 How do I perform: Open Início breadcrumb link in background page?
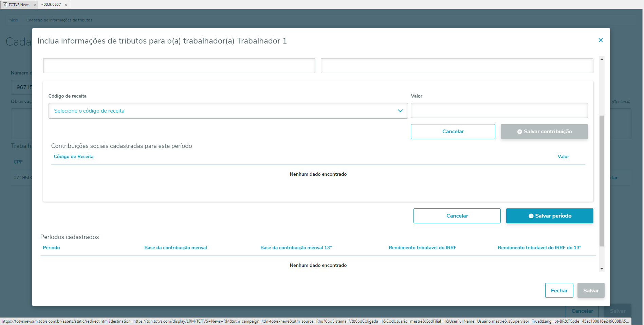pyautogui.click(x=13, y=20)
